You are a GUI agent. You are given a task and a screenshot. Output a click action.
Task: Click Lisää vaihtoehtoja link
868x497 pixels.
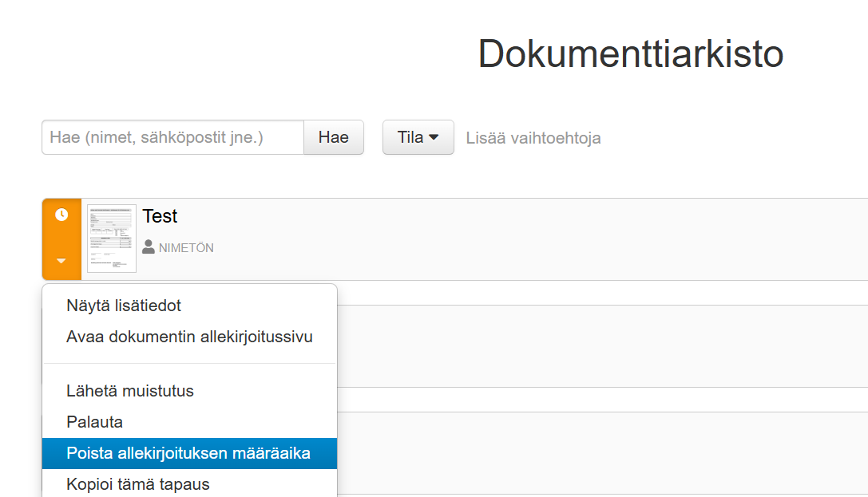[533, 138]
